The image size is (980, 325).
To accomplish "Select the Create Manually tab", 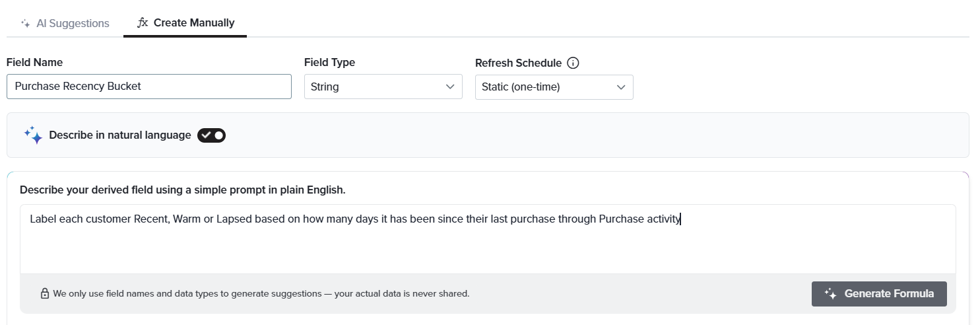I will coord(185,22).
